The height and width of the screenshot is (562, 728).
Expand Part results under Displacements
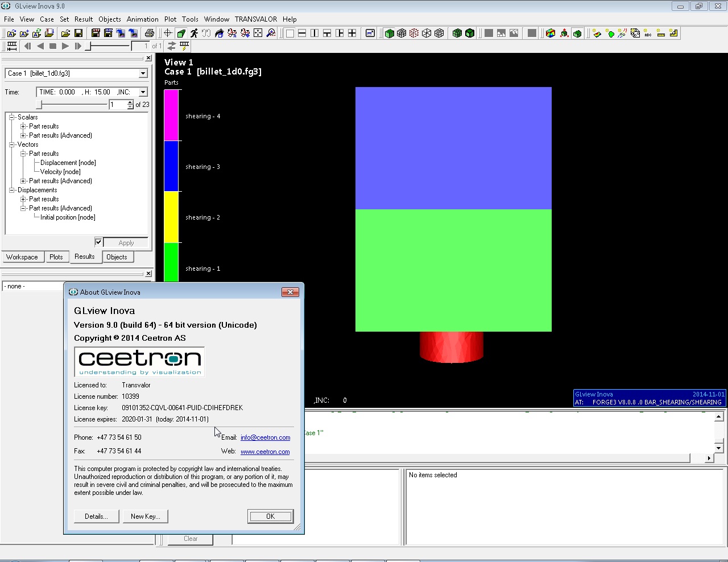click(x=23, y=199)
